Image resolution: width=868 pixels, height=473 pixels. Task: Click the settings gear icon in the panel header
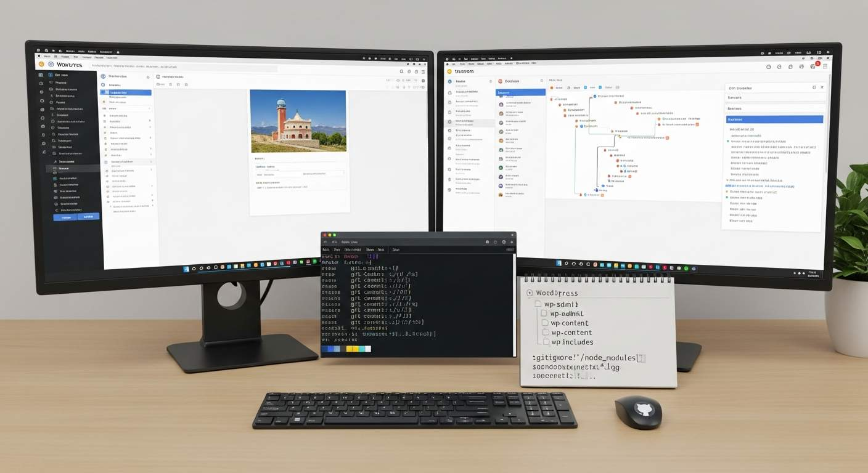pyautogui.click(x=814, y=87)
